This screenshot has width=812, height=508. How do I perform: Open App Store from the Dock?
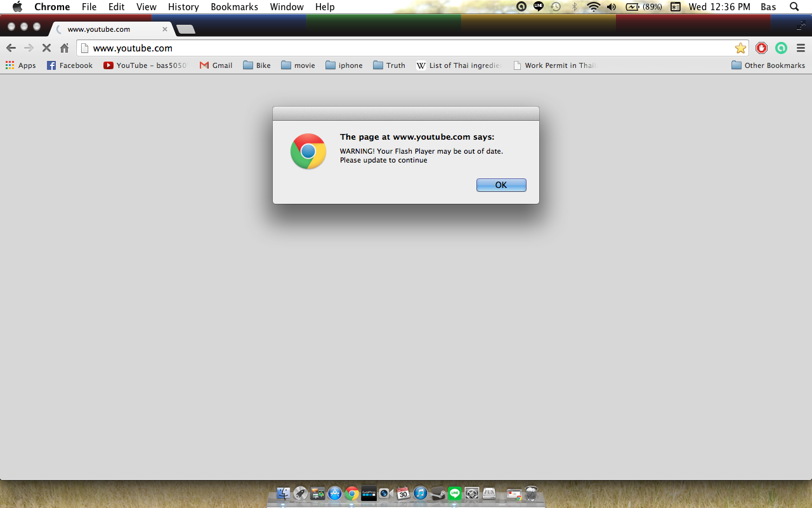pyautogui.click(x=335, y=493)
